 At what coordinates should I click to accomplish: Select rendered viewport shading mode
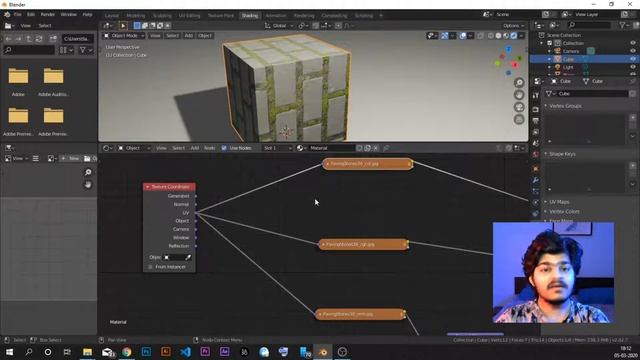pos(514,36)
